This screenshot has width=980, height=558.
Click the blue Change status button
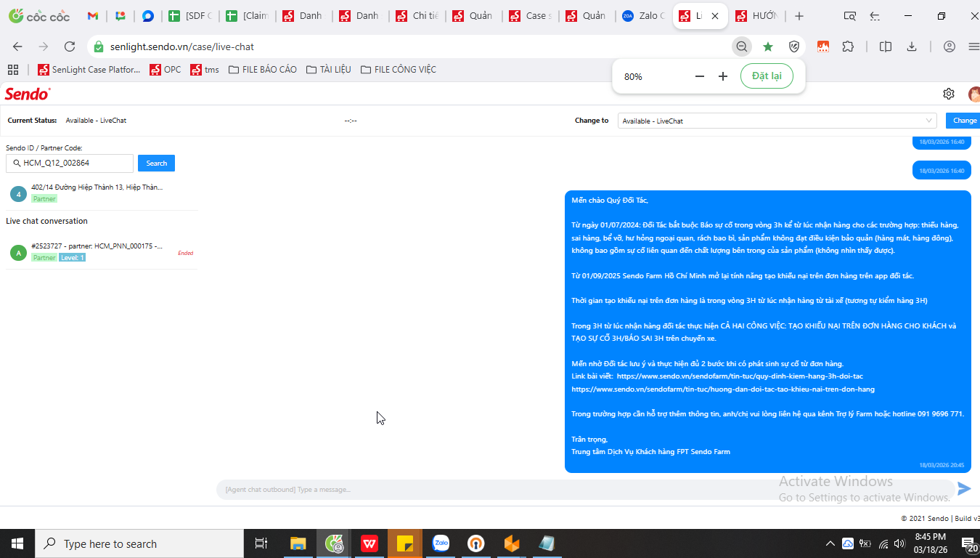tap(963, 121)
